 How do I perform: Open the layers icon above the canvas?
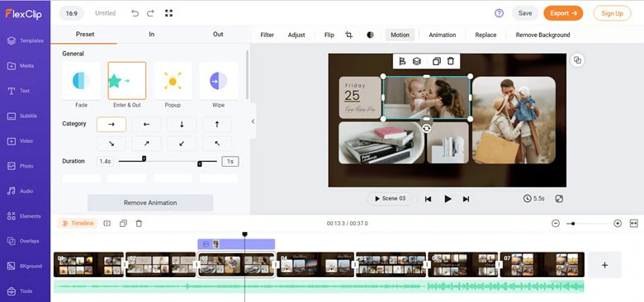pos(416,61)
